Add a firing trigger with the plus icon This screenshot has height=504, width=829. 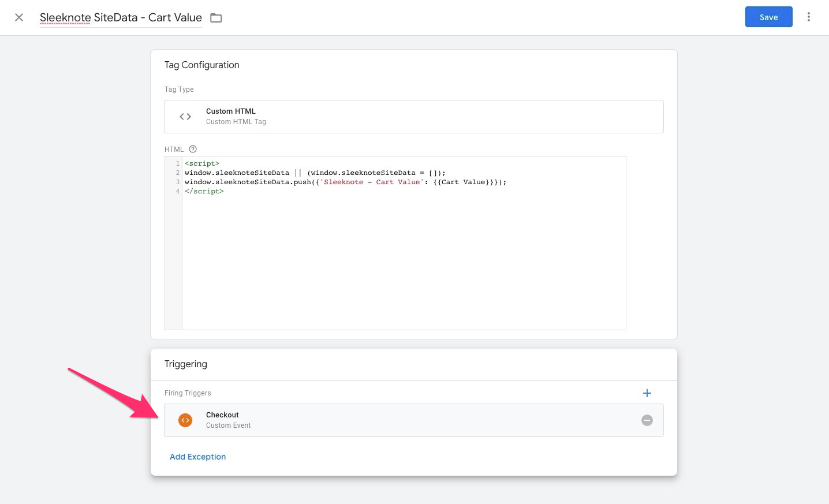pyautogui.click(x=647, y=393)
